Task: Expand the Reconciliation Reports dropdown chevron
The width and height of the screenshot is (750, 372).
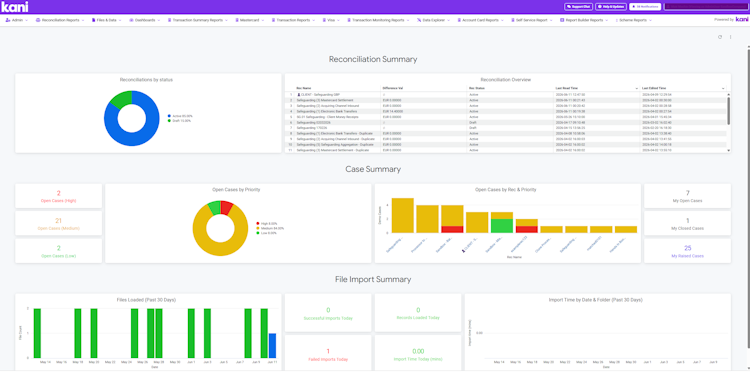Action: coord(83,21)
